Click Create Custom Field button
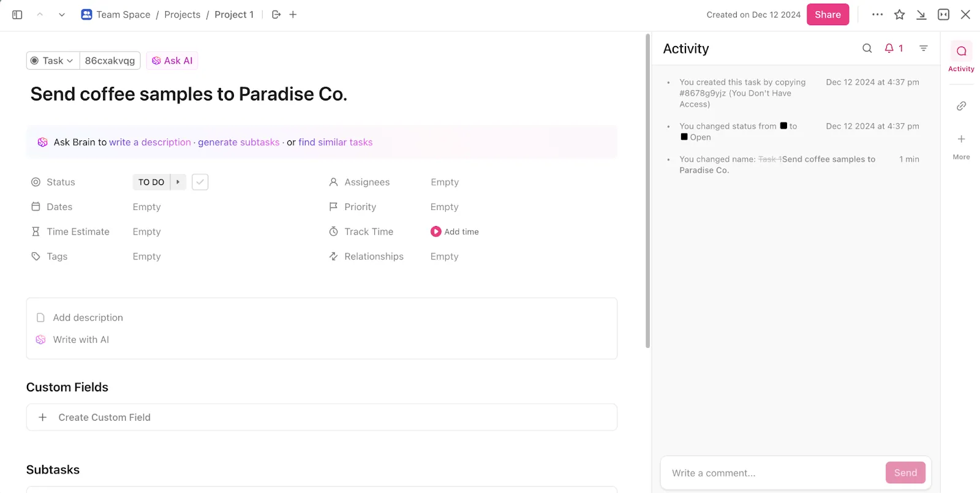Viewport: 980px width, 493px height. click(x=322, y=417)
